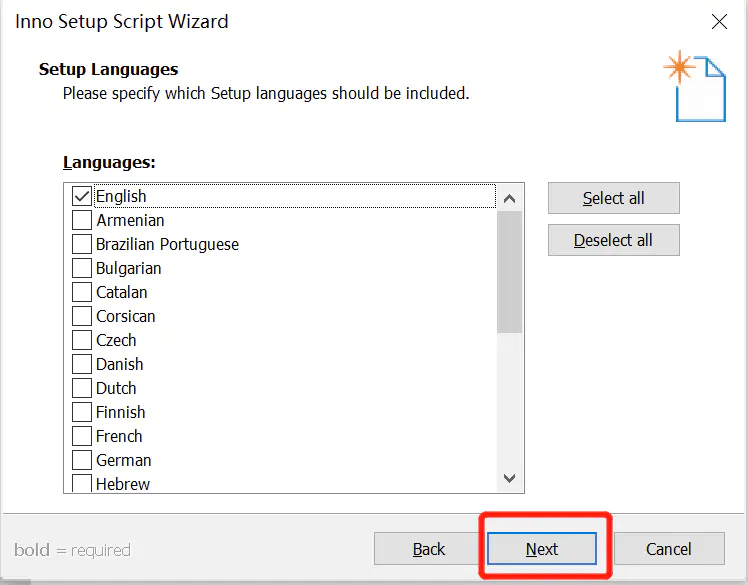Check the Danish language box
748x585 pixels.
(82, 364)
